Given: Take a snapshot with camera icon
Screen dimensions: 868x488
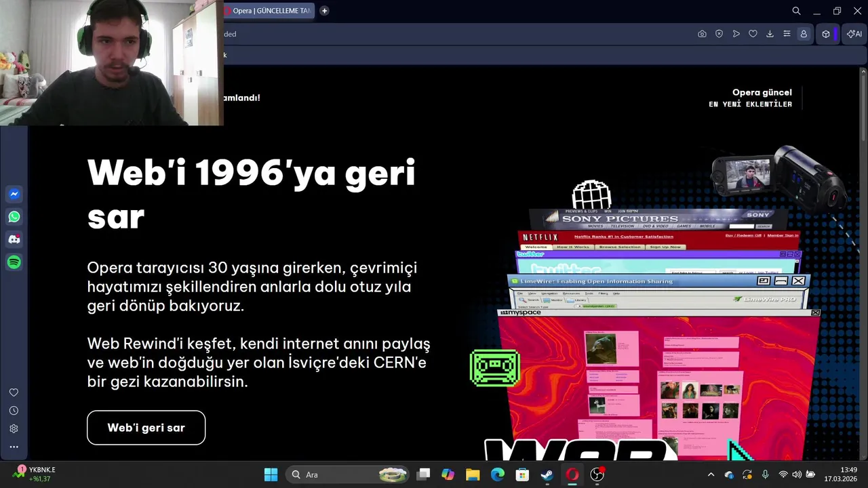Looking at the screenshot, I should 702,34.
